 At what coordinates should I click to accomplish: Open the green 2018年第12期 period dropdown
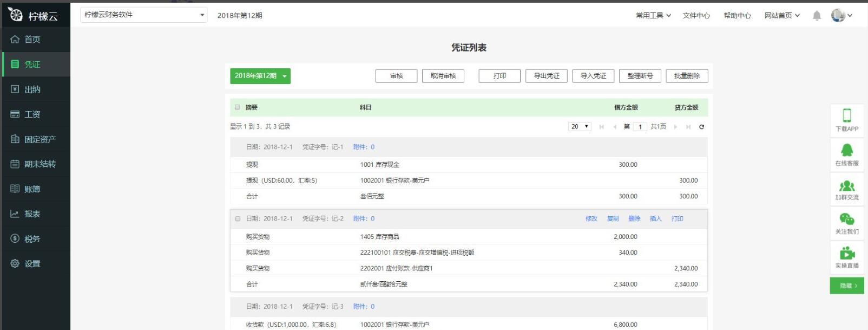[260, 76]
